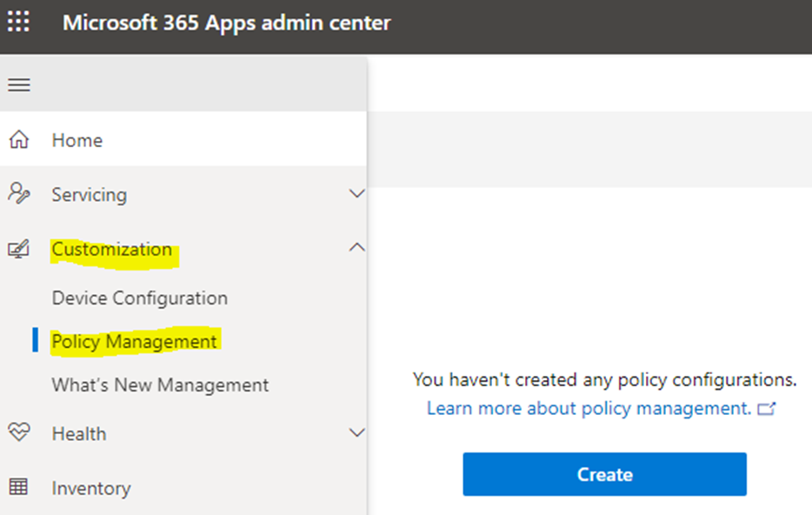Screen dimensions: 812x515
Task: Collapse the navigation using hamburger icon
Action: tap(18, 84)
